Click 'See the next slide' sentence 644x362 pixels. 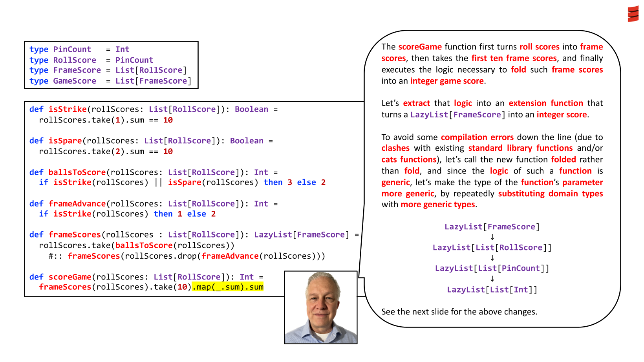click(x=459, y=312)
